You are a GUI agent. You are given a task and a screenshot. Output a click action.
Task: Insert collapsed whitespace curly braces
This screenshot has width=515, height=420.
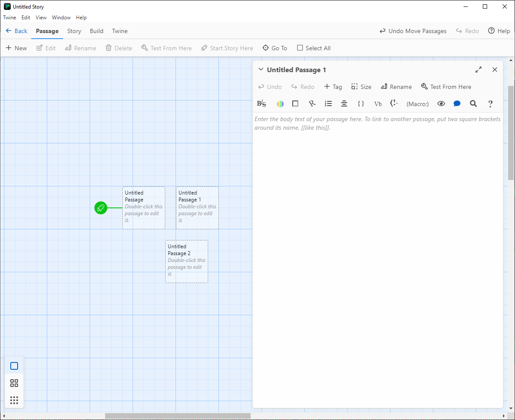(x=361, y=103)
